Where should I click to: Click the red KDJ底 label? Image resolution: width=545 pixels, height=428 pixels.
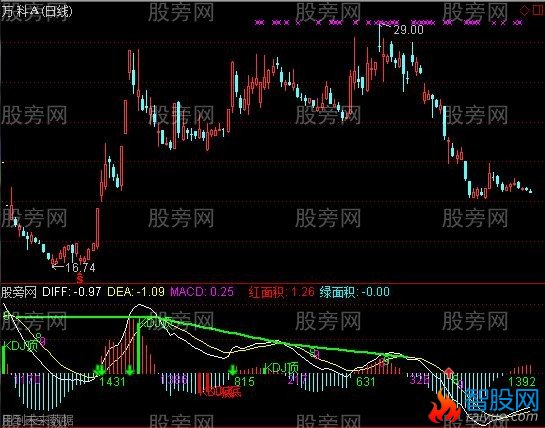click(220, 392)
